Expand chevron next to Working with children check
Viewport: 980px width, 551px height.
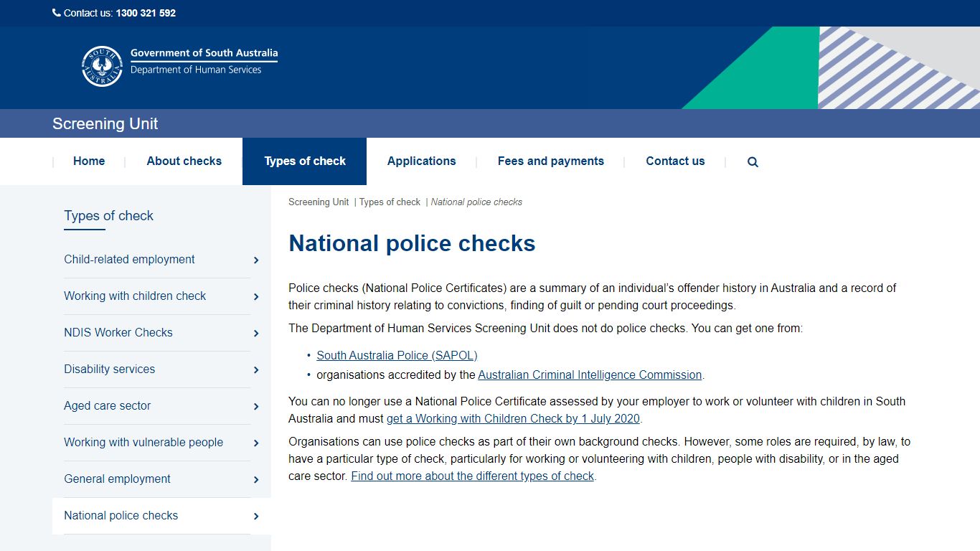click(256, 297)
